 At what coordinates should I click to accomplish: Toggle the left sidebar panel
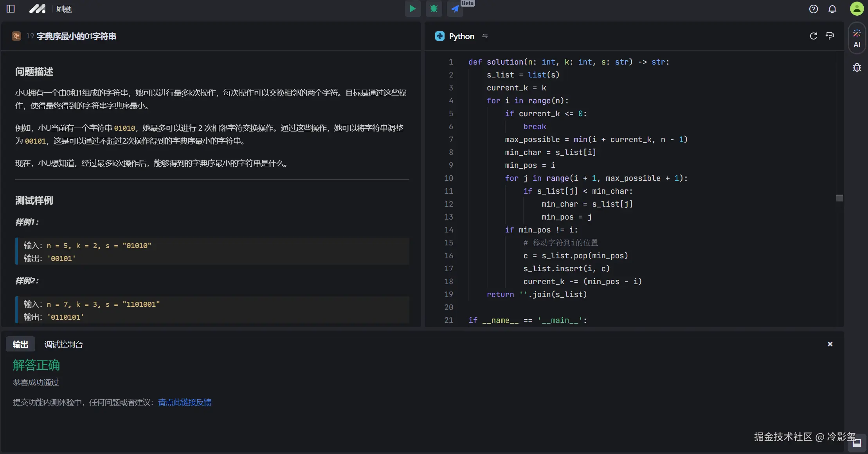[x=11, y=9]
